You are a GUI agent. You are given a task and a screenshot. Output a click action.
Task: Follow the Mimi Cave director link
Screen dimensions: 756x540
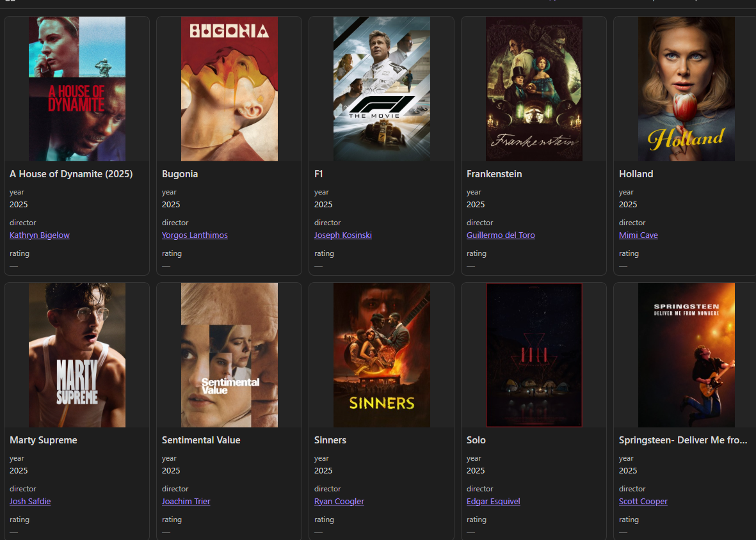pos(638,235)
